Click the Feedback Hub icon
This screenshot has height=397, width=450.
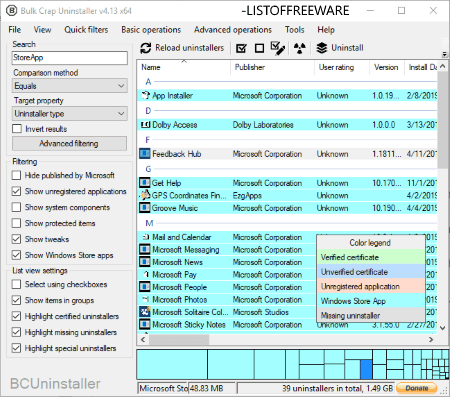145,154
